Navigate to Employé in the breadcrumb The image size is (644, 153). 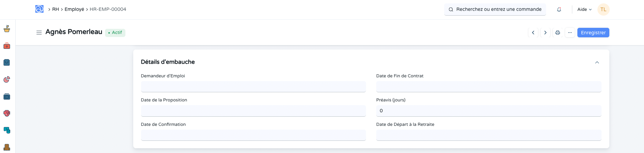tap(74, 9)
